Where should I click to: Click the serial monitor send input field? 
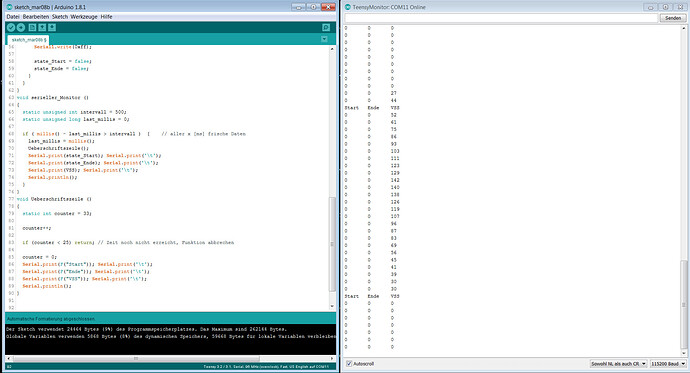[501, 18]
